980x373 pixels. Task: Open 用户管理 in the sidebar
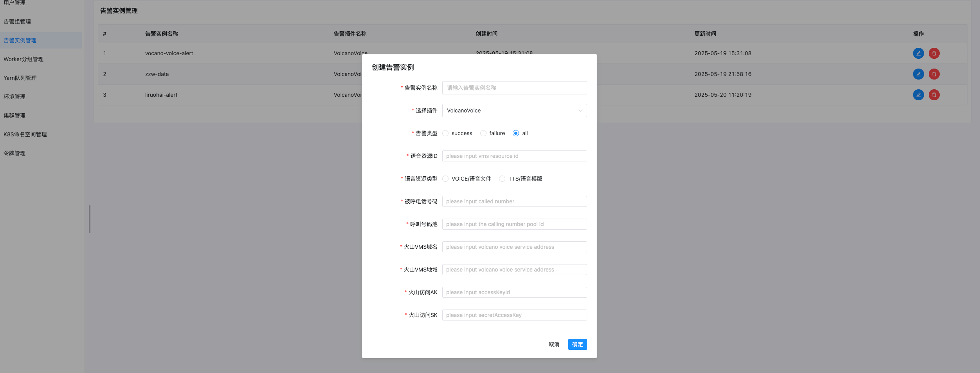coord(14,3)
